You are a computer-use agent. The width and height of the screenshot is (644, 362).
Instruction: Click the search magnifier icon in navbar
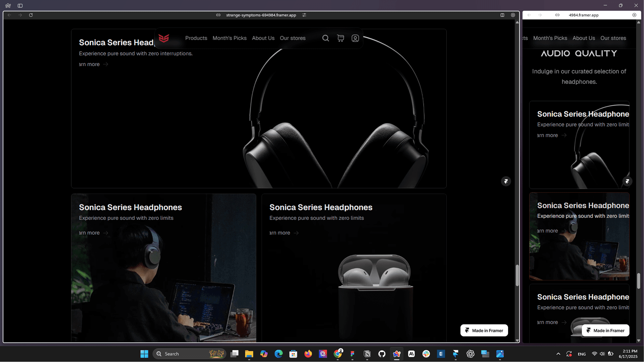click(x=326, y=38)
